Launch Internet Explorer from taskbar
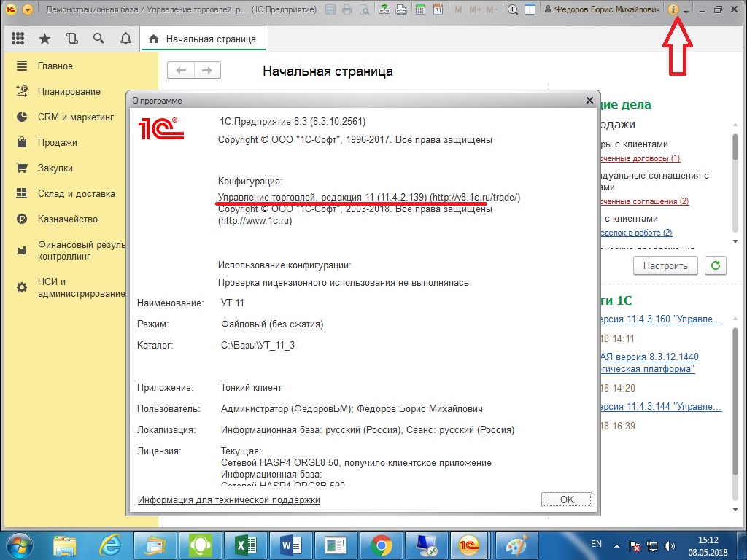 (110, 545)
